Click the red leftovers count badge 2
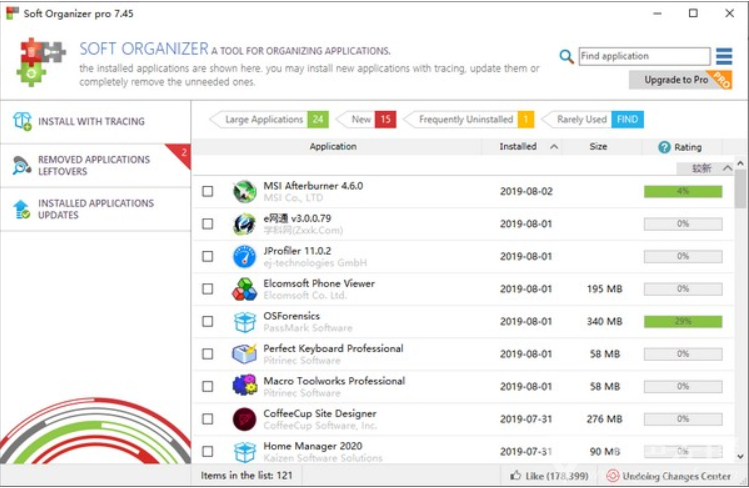Screen dimensions: 749x488 182,153
